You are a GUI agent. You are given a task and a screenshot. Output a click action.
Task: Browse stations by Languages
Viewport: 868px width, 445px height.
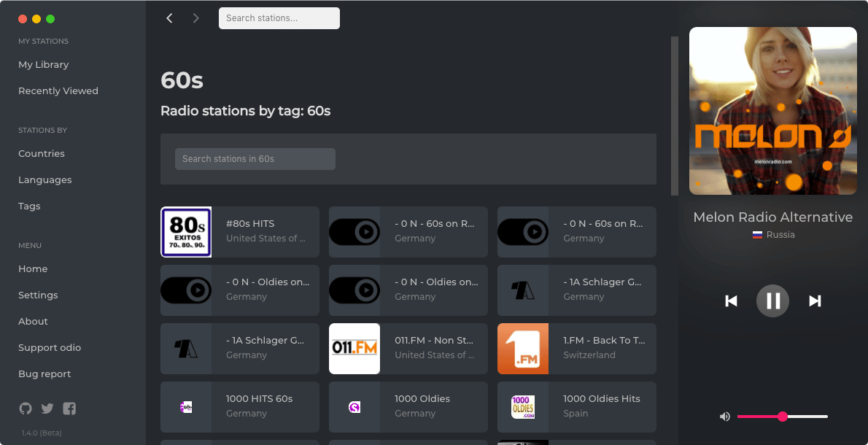44,180
